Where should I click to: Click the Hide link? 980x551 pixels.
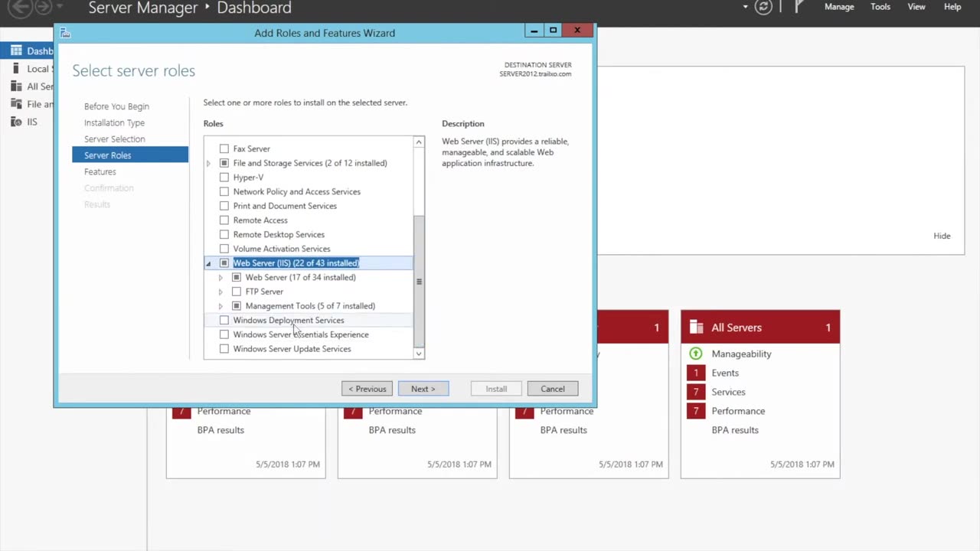click(942, 236)
